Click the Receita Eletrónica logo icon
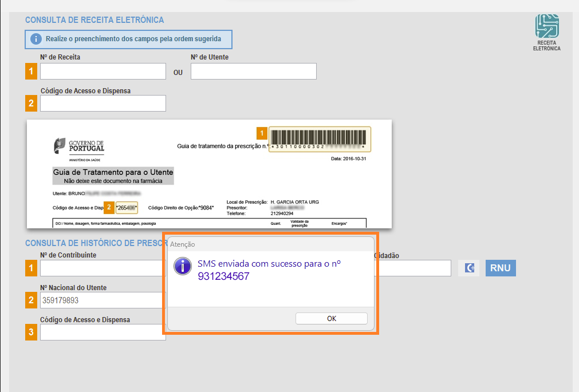This screenshot has width=579, height=392. pos(546,26)
